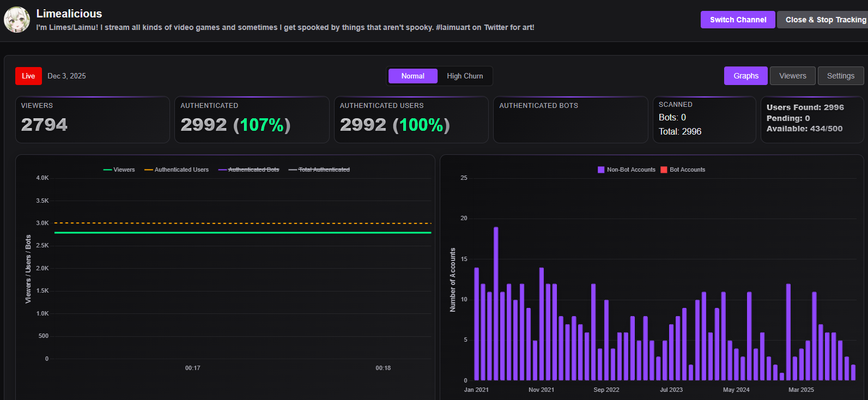Toggle the Viewers series in line chart legend

(119, 169)
